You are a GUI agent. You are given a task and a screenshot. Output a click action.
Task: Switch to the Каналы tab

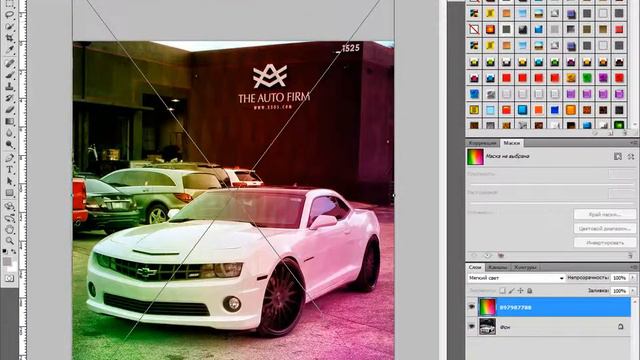pyautogui.click(x=498, y=267)
